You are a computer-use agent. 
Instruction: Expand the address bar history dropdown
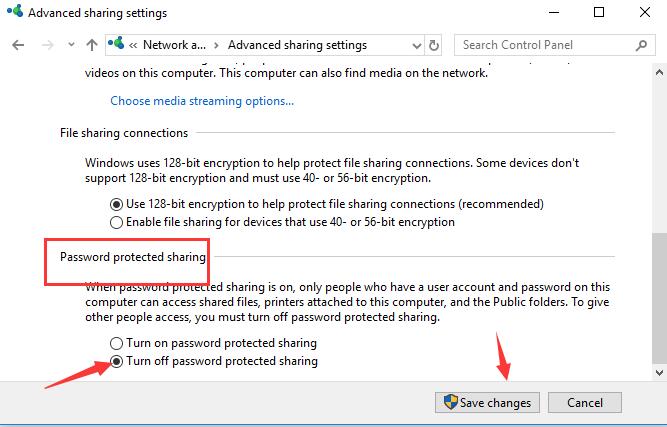point(417,46)
